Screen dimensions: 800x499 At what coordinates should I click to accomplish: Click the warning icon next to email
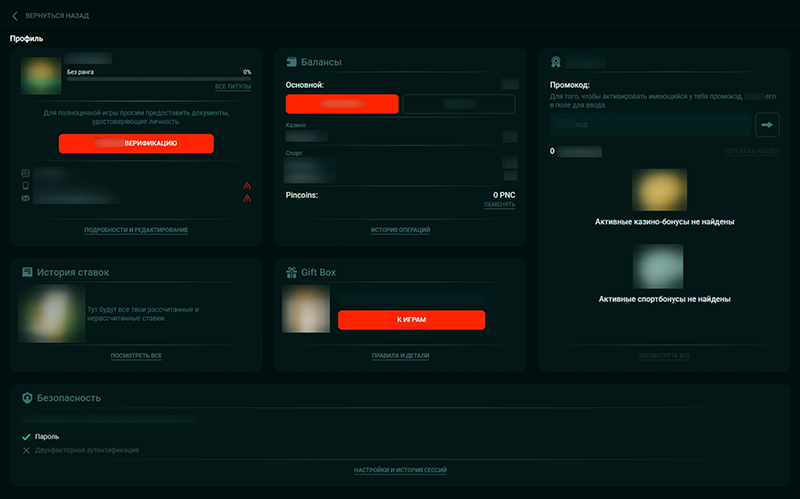(246, 198)
